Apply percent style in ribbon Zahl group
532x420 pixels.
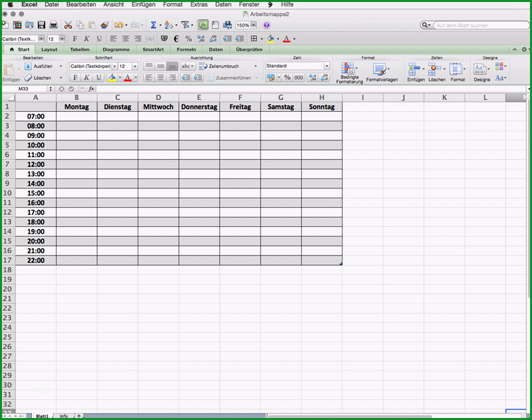(x=287, y=77)
